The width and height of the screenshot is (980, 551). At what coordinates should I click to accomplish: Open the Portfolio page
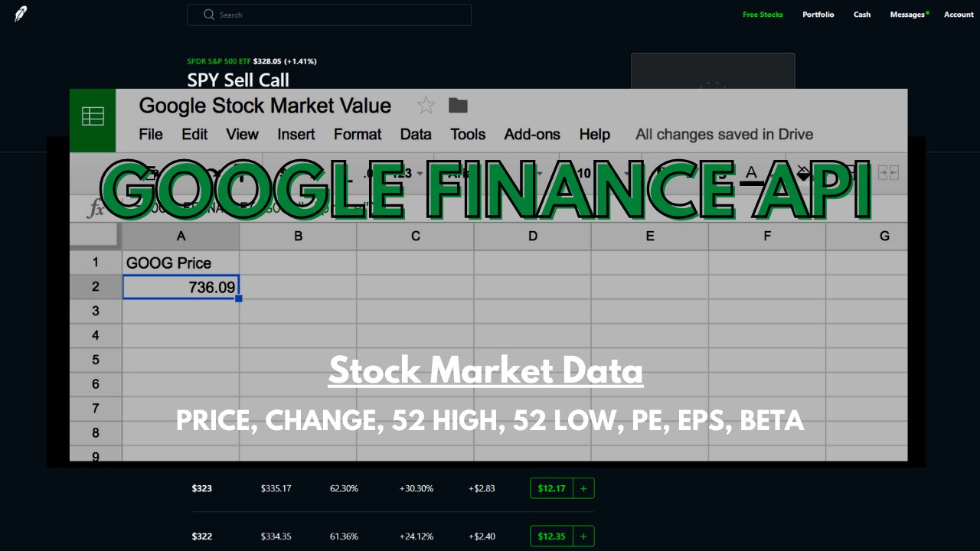[818, 15]
